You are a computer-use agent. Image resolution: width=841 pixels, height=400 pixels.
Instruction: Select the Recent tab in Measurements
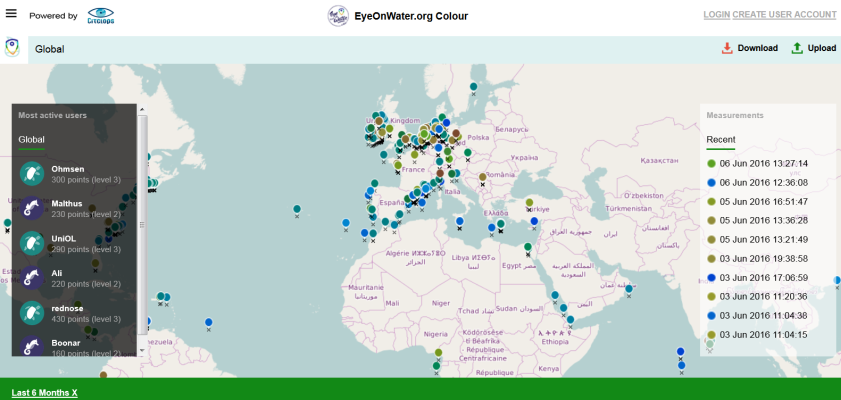pos(721,139)
